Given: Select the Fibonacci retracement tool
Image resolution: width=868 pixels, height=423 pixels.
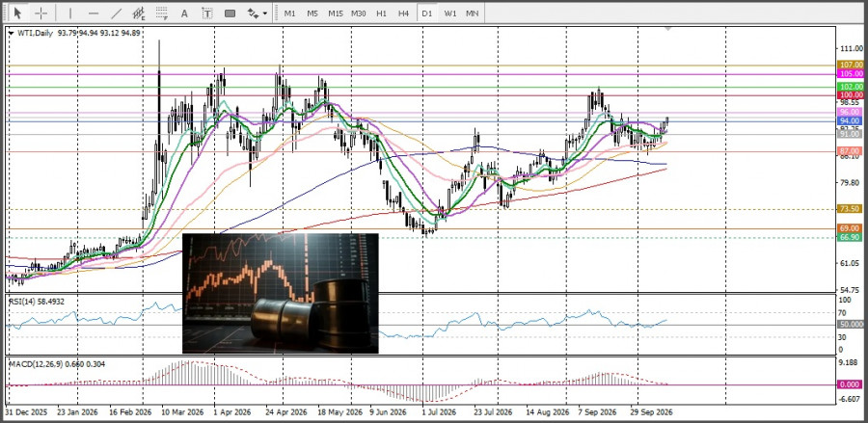Looking at the screenshot, I should point(162,13).
